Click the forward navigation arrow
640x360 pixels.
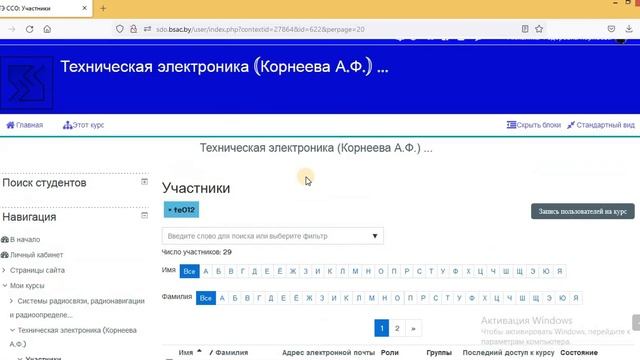point(11,29)
